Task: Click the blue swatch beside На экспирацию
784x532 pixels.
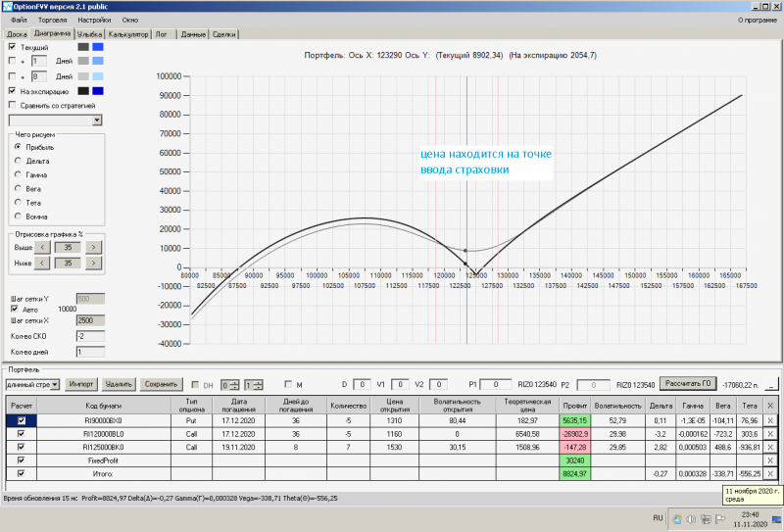Action: tap(98, 91)
